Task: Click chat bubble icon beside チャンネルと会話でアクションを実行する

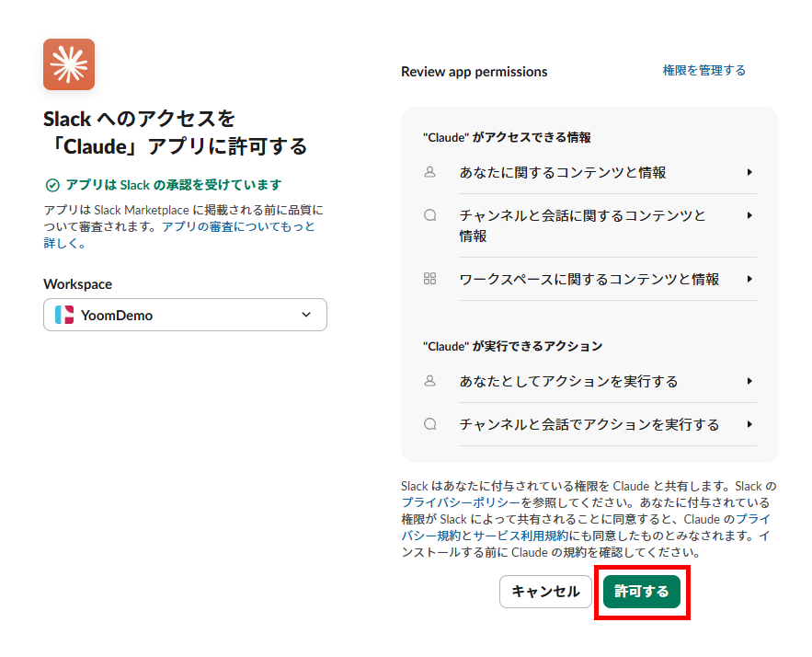Action: [x=429, y=424]
